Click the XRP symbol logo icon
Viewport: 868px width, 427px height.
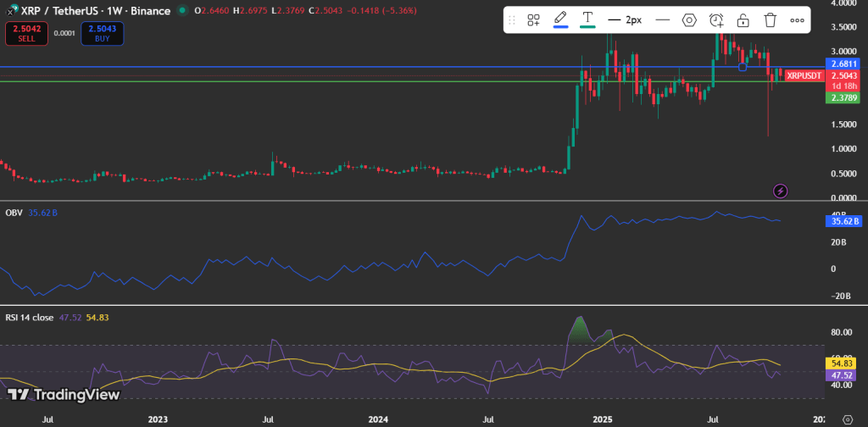(x=14, y=9)
